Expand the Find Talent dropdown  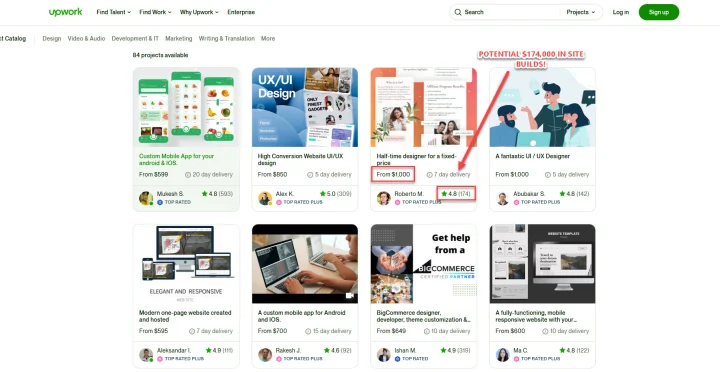point(113,12)
